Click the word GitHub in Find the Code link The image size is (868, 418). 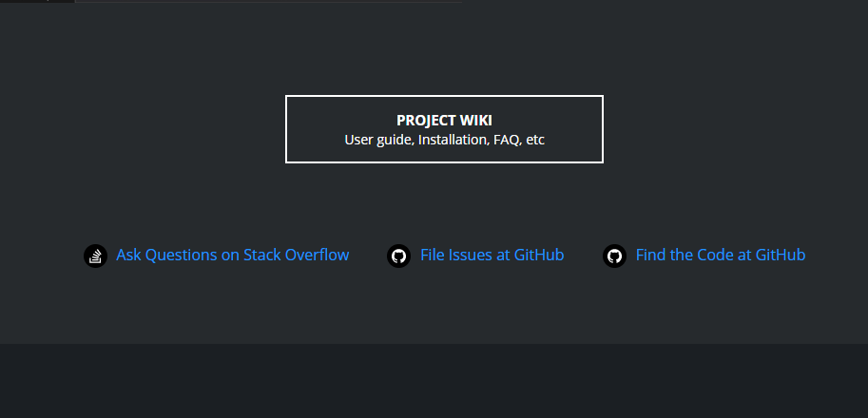point(781,255)
